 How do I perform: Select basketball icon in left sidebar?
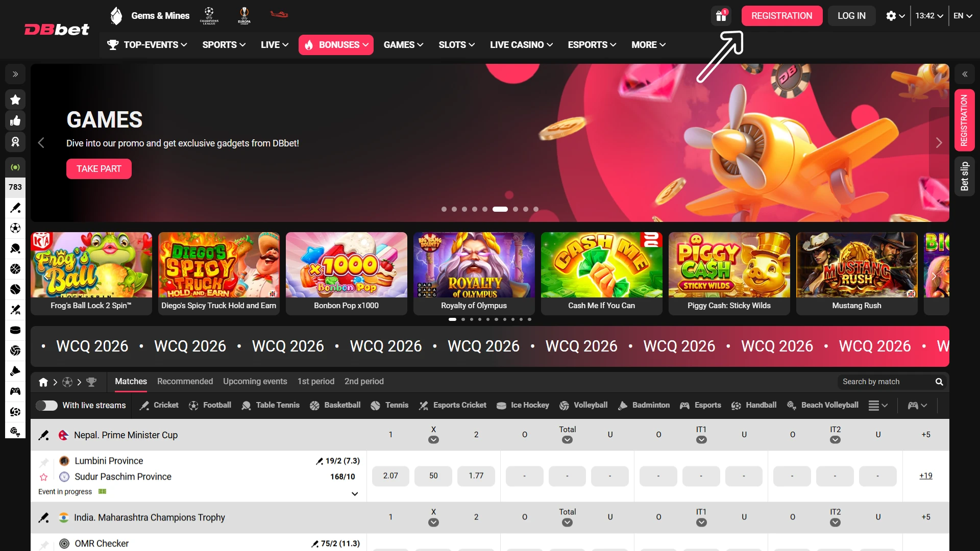(x=15, y=269)
